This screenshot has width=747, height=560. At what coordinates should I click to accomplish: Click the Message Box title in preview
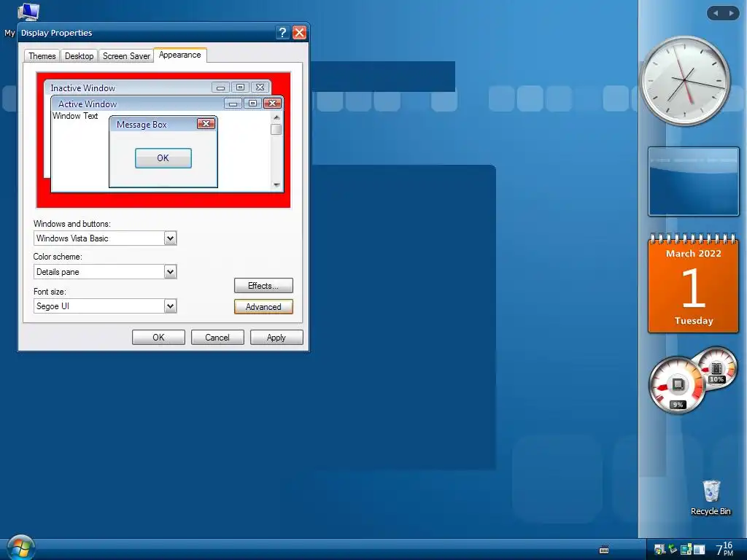142,124
